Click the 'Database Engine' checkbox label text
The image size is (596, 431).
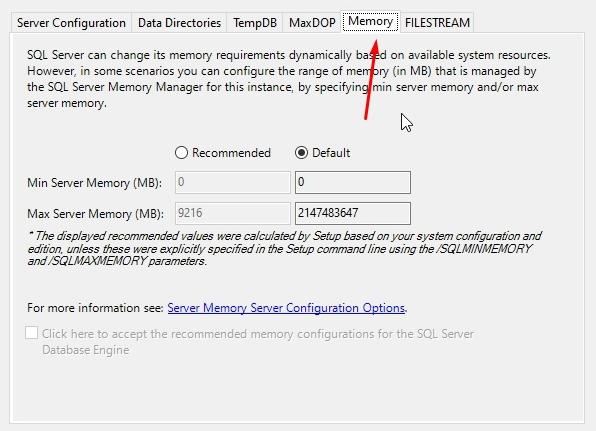(86, 350)
